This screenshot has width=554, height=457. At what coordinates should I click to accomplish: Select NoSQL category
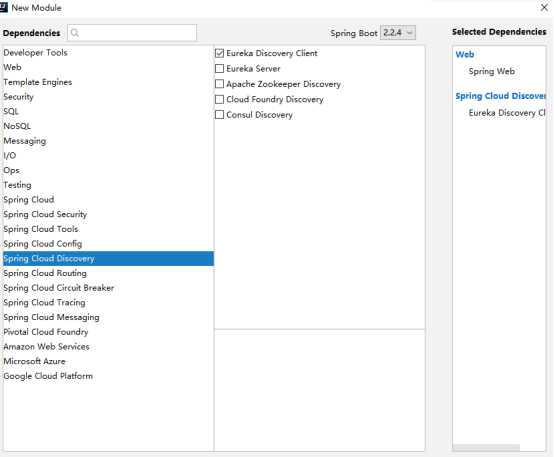(108, 126)
